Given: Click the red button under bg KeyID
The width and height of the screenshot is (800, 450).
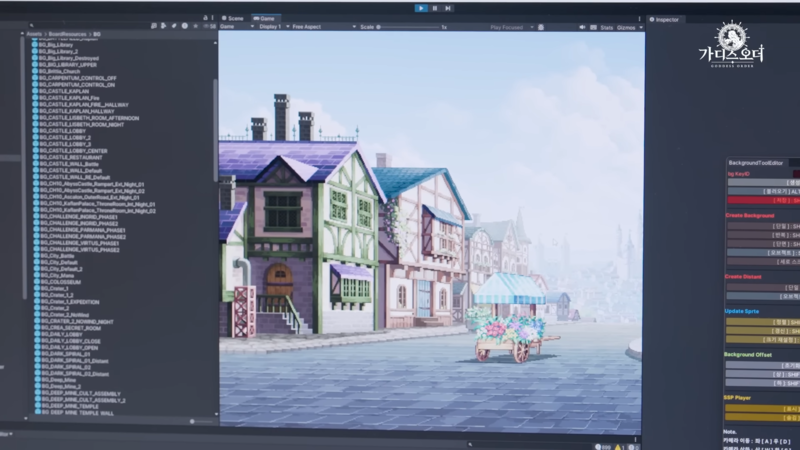Looking at the screenshot, I should pos(763,200).
